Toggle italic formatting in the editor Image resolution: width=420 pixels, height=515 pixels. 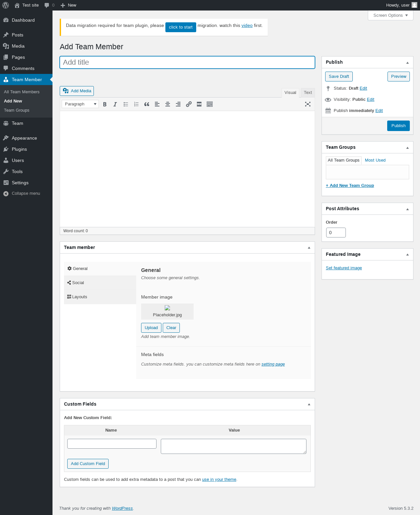point(115,104)
